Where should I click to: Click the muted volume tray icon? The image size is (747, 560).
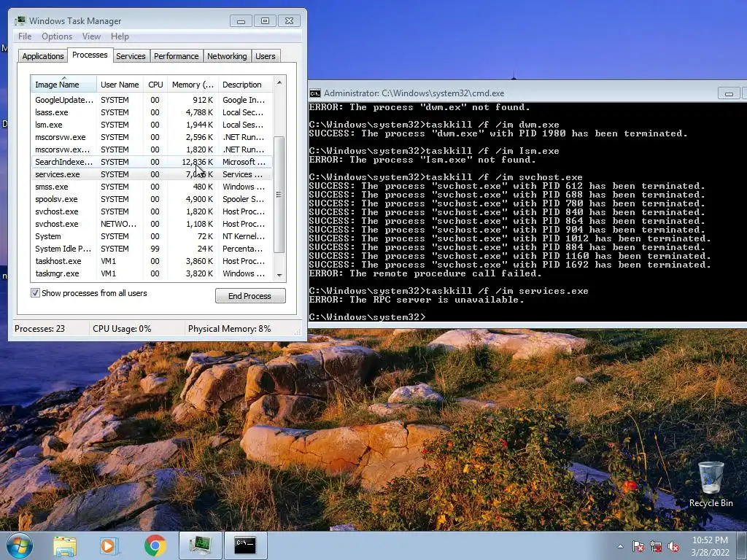click(x=673, y=546)
